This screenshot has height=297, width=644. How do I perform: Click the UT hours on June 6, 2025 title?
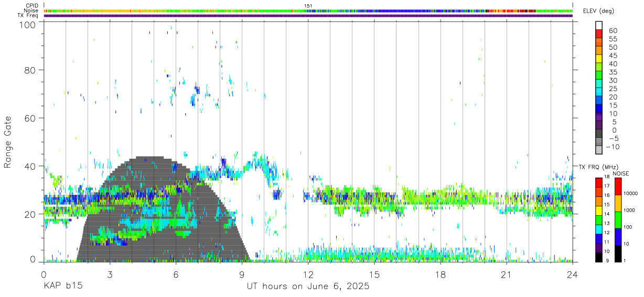(308, 287)
